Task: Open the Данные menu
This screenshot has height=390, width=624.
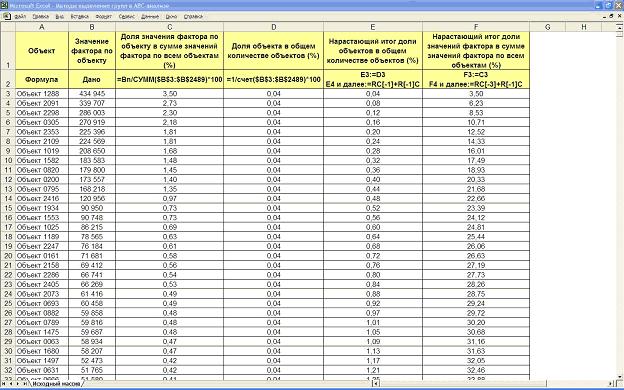Action: (x=150, y=17)
